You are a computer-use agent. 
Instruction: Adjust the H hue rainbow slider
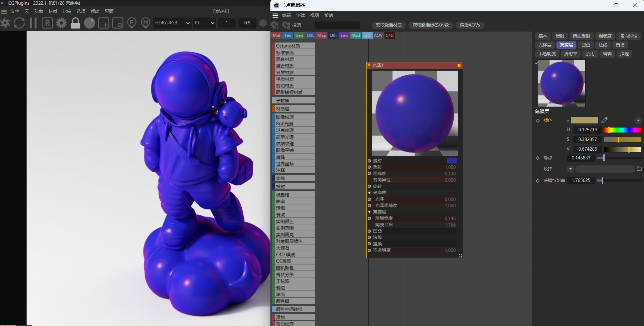[x=622, y=130]
